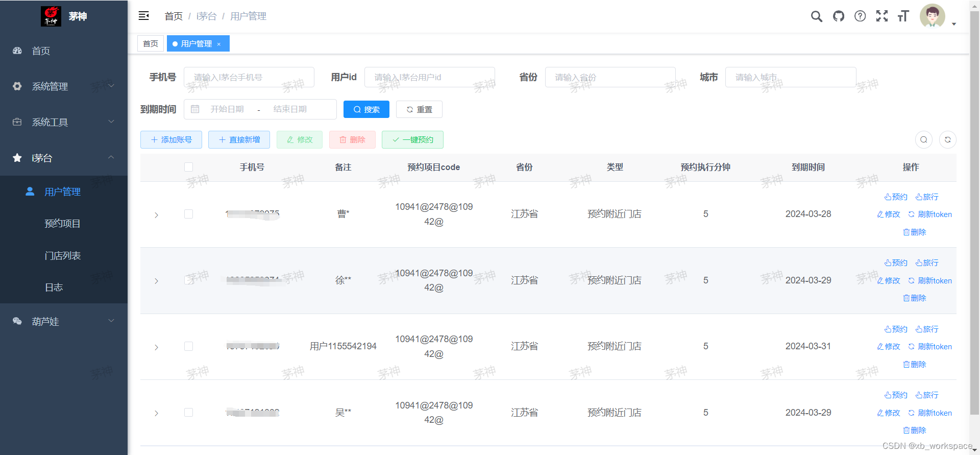Viewport: 980px width, 455px height.
Task: Click 删除 for the 曹* row
Action: coord(915,232)
